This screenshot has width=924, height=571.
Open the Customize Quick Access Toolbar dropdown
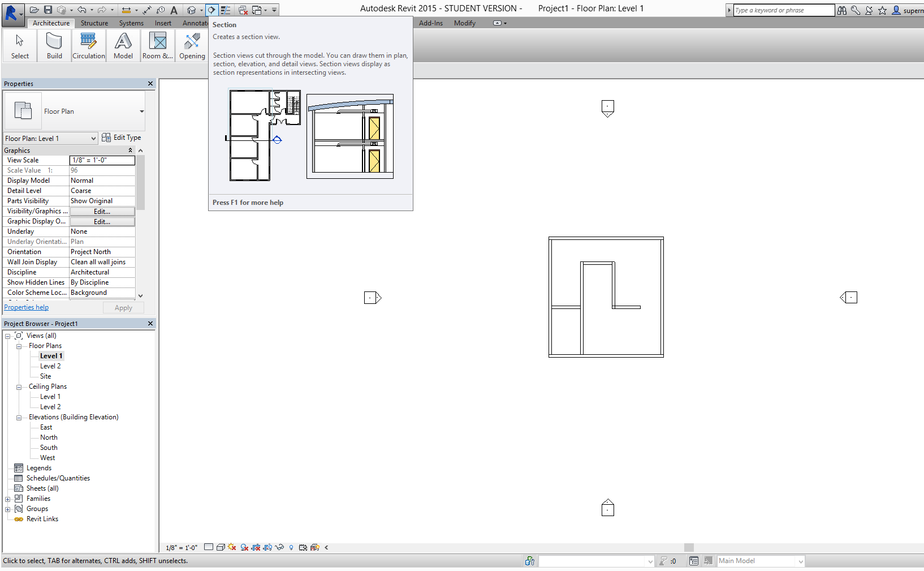click(x=274, y=10)
